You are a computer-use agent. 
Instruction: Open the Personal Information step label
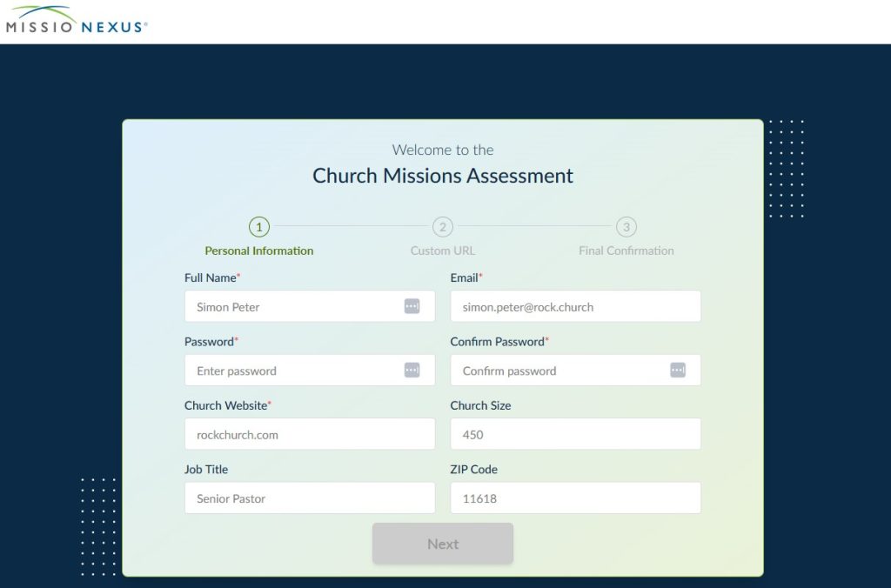click(x=258, y=251)
